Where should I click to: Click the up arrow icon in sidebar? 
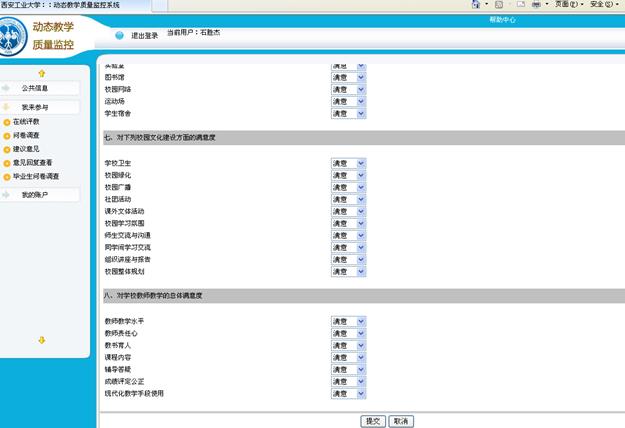click(x=41, y=73)
